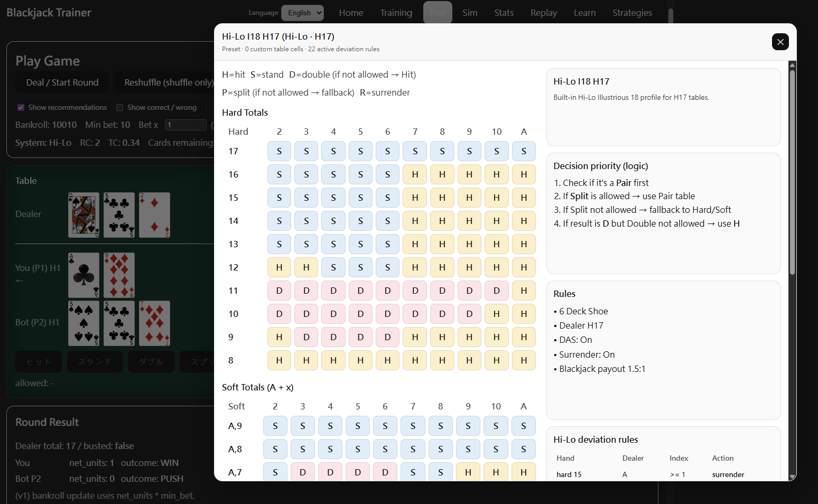Click the 'Hi-Lo deviation rules' heading
The width and height of the screenshot is (818, 504).
596,440
